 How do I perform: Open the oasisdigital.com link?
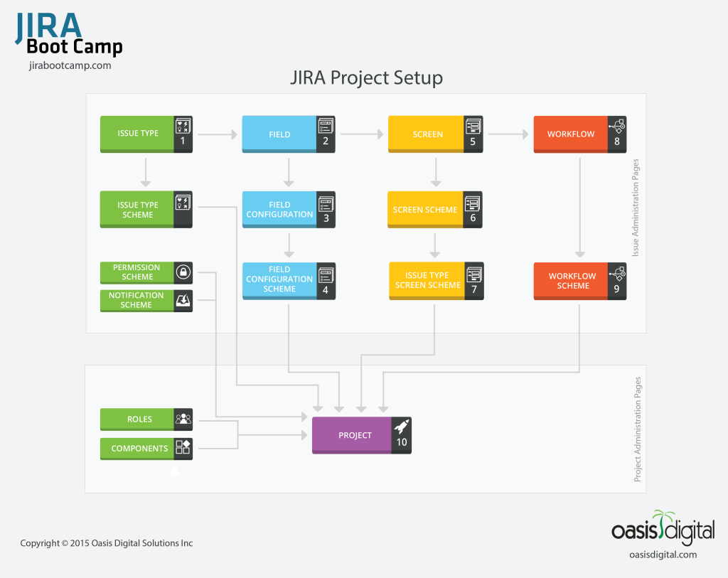click(x=663, y=555)
